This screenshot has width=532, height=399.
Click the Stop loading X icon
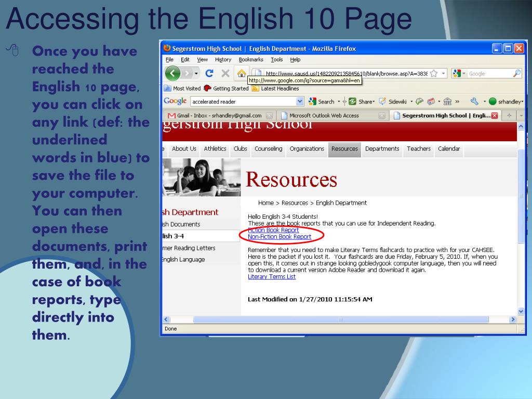tap(225, 73)
